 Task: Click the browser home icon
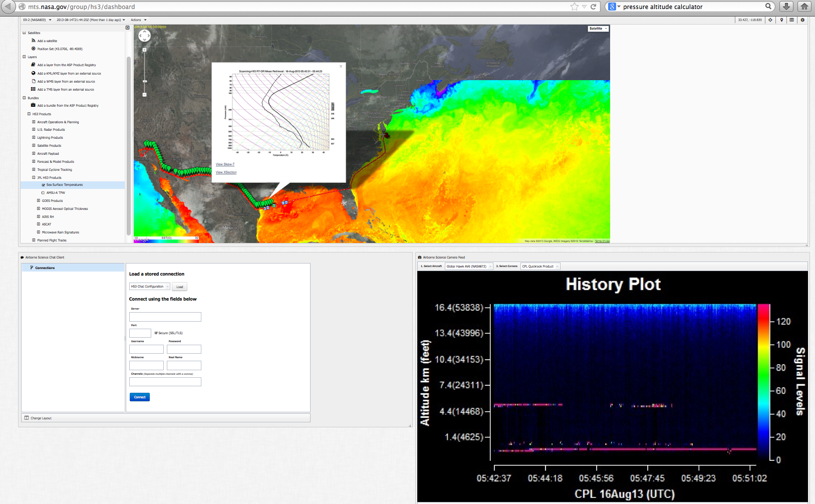pos(804,7)
